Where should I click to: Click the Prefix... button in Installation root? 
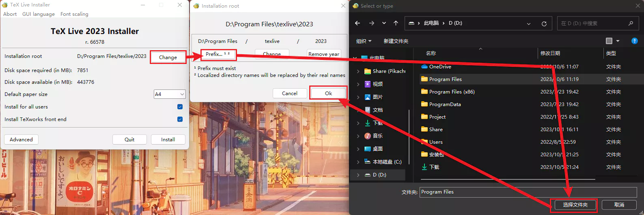218,54
